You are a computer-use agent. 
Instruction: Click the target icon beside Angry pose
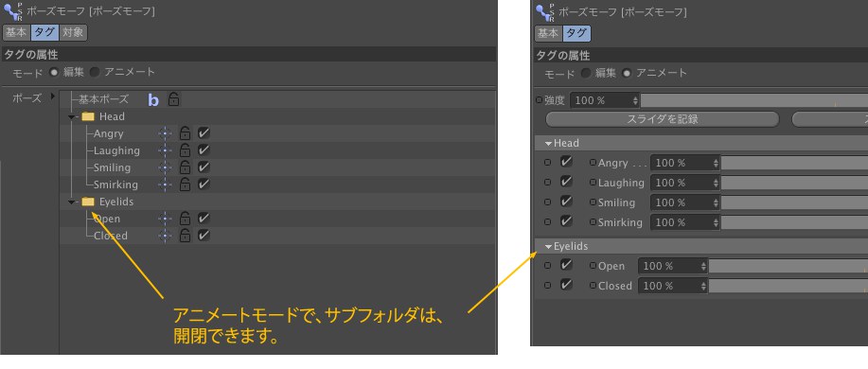point(165,133)
